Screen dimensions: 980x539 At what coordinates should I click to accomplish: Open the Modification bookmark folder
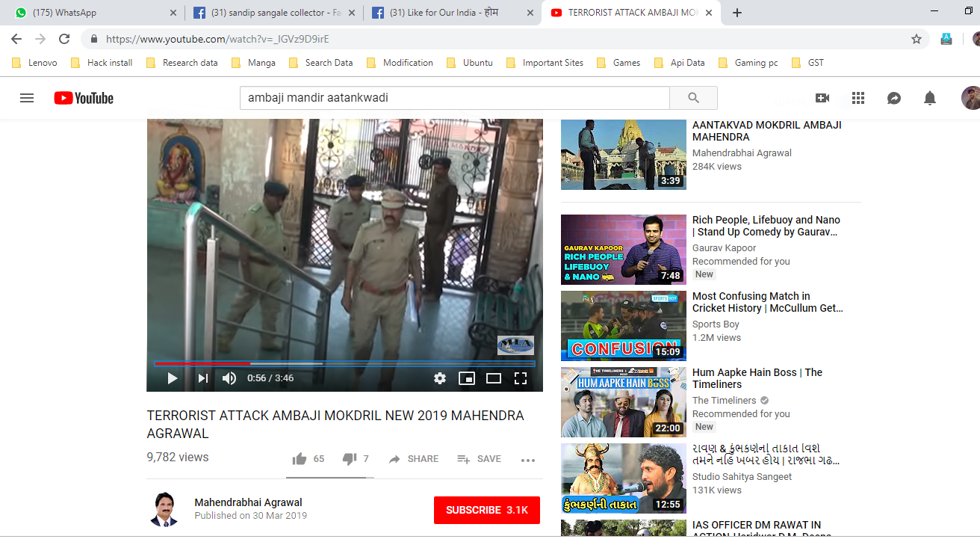pyautogui.click(x=400, y=63)
